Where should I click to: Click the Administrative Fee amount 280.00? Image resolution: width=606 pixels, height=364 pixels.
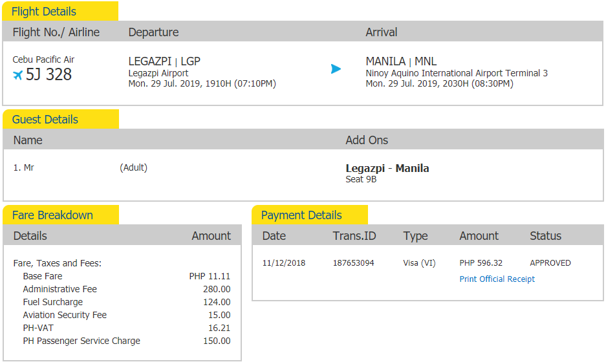point(216,289)
